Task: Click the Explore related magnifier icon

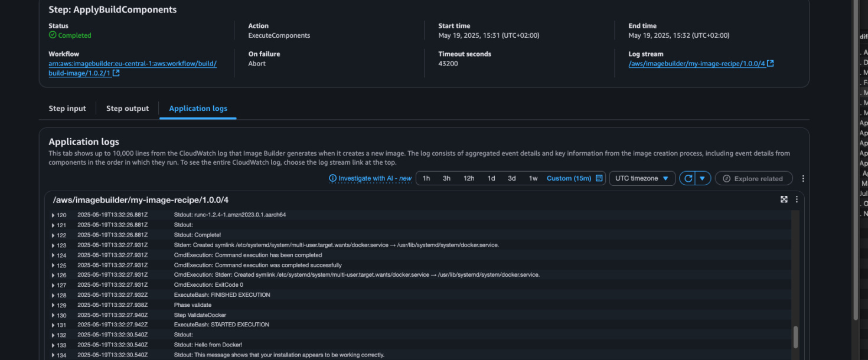Action: click(726, 178)
